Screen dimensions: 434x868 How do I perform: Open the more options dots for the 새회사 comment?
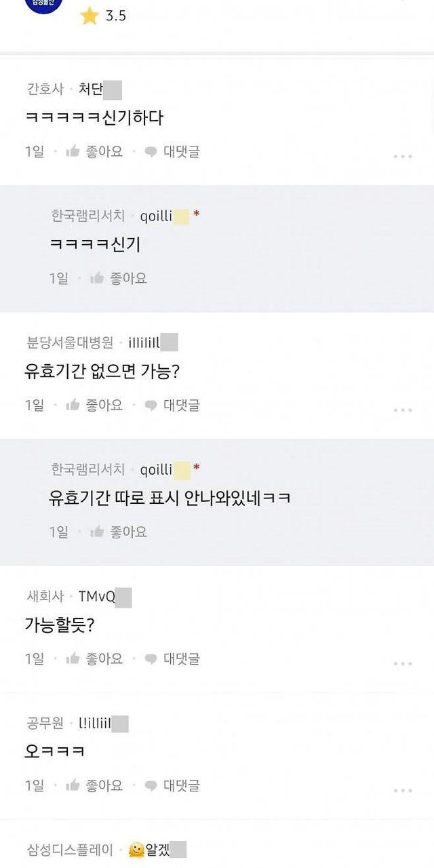(402, 663)
